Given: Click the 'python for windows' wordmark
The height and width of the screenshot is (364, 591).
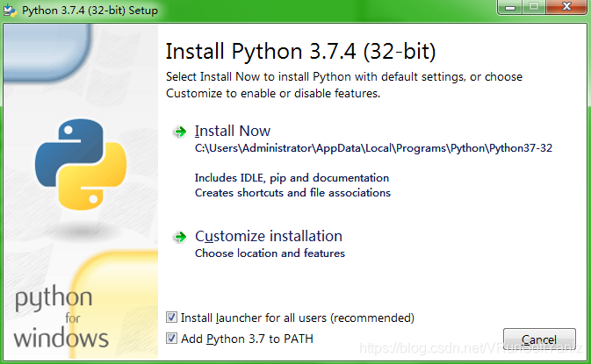Looking at the screenshot, I should pyautogui.click(x=61, y=316).
